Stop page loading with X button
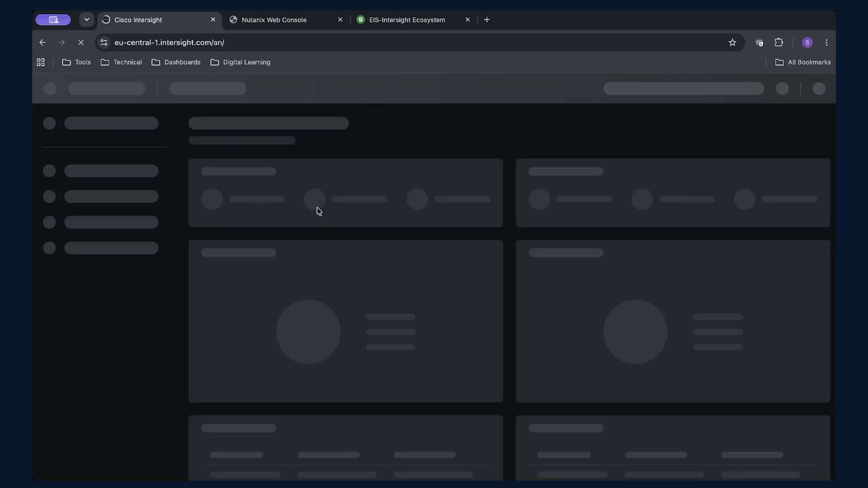Screen dimensions: 868x488 tap(81, 42)
